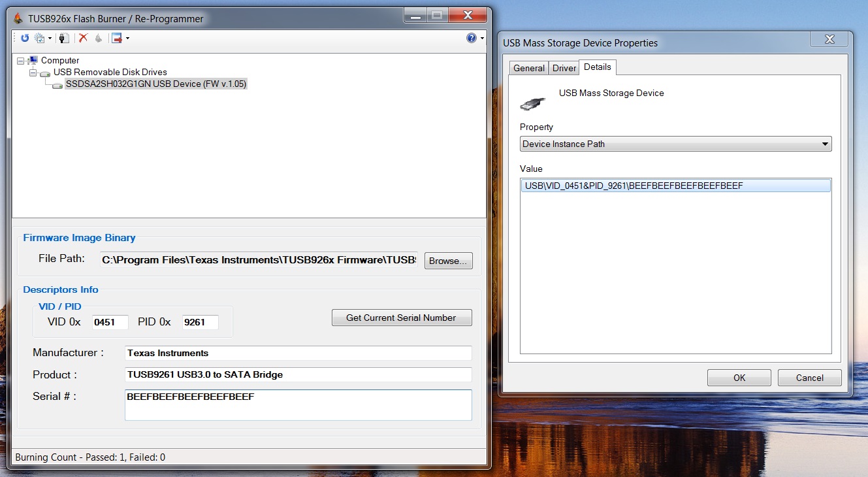Select the USB Removable Disk Drives label
This screenshot has height=477, width=868.
pyautogui.click(x=110, y=73)
